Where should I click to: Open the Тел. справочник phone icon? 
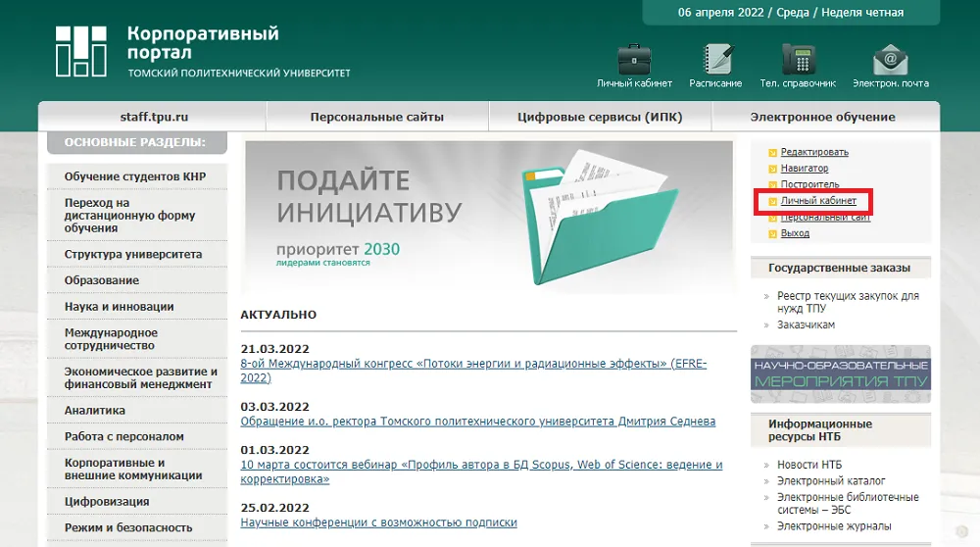click(x=798, y=60)
